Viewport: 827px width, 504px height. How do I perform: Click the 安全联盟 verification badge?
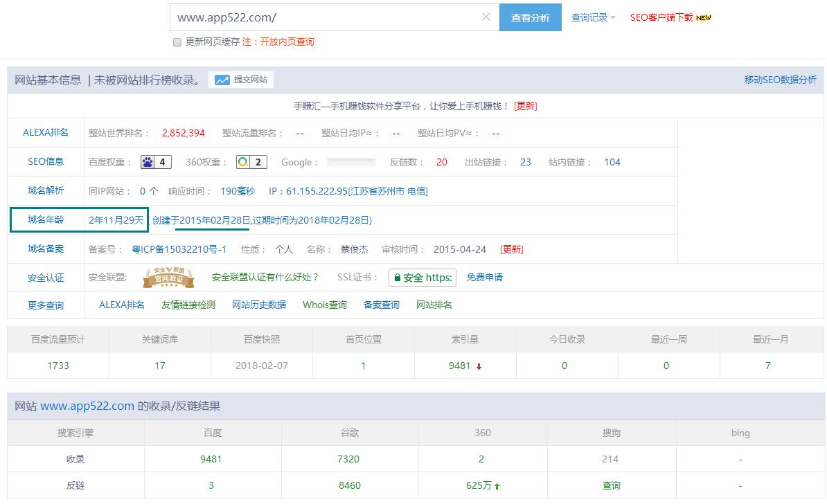click(168, 278)
